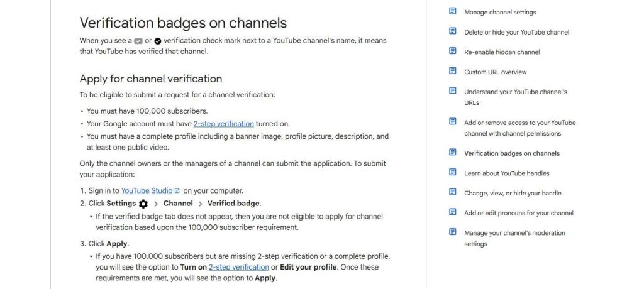Click article icon beside Custom URL overview
The image size is (644, 289).
[453, 70]
